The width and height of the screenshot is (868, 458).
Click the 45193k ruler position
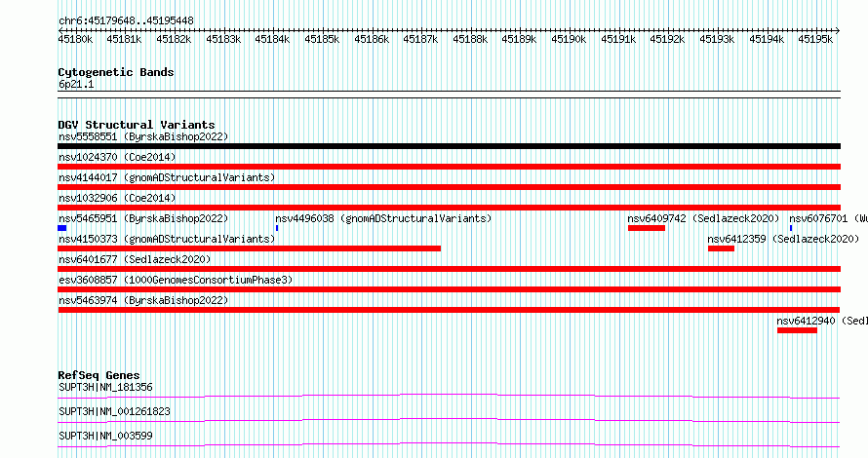click(717, 39)
